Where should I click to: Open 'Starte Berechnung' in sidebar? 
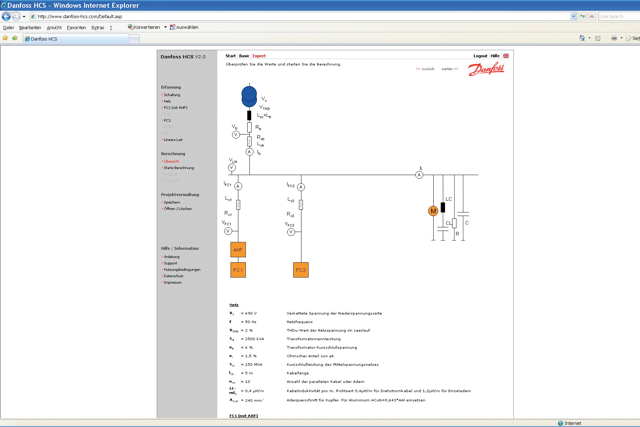click(x=179, y=168)
